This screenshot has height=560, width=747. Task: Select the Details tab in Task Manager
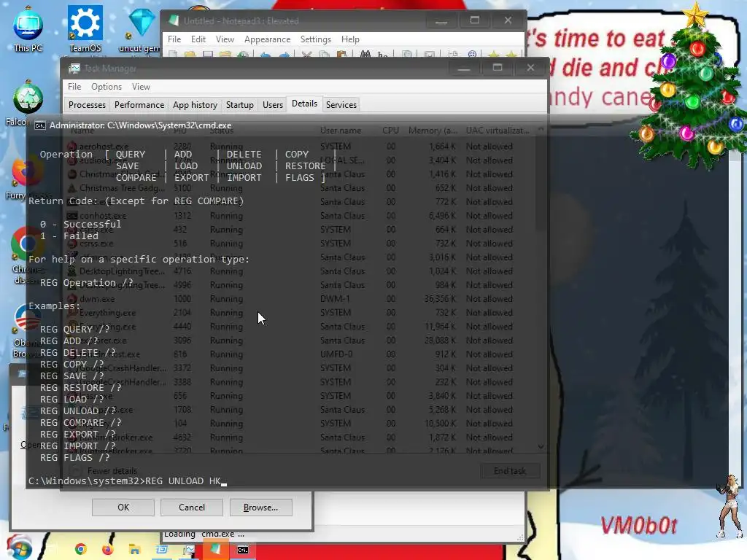(x=304, y=104)
